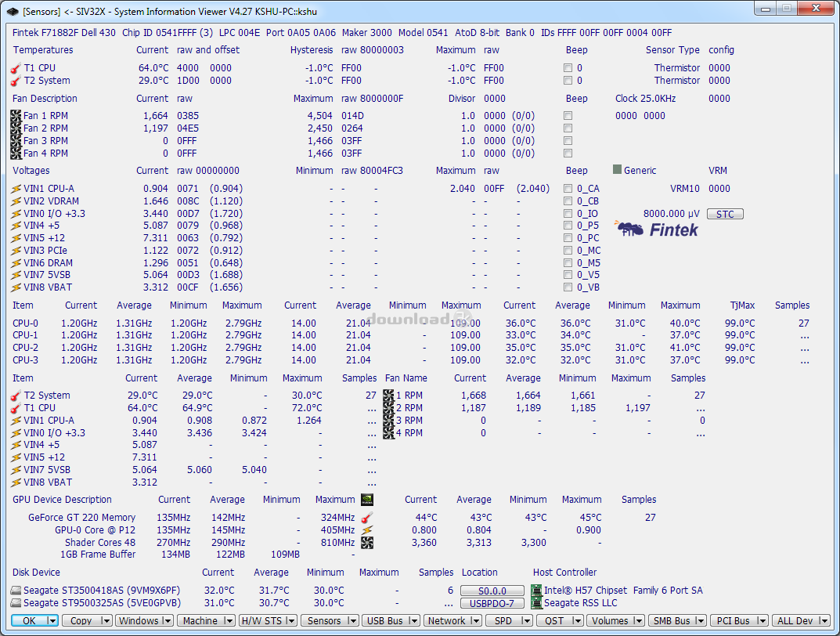Click the USB Bus button label
Image resolution: width=840 pixels, height=636 pixels.
[x=385, y=620]
